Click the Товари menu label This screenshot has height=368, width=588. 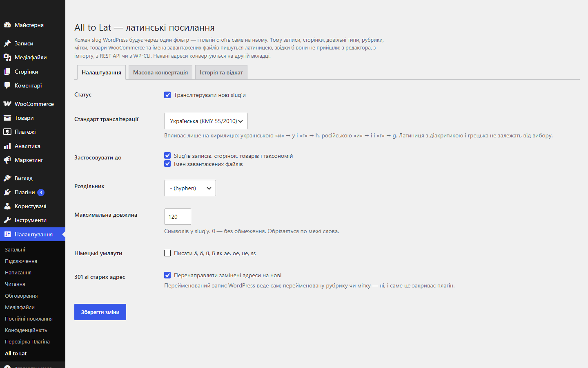point(24,118)
